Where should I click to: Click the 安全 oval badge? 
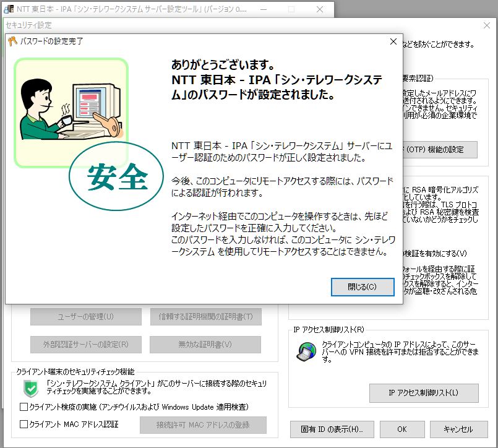coord(116,176)
